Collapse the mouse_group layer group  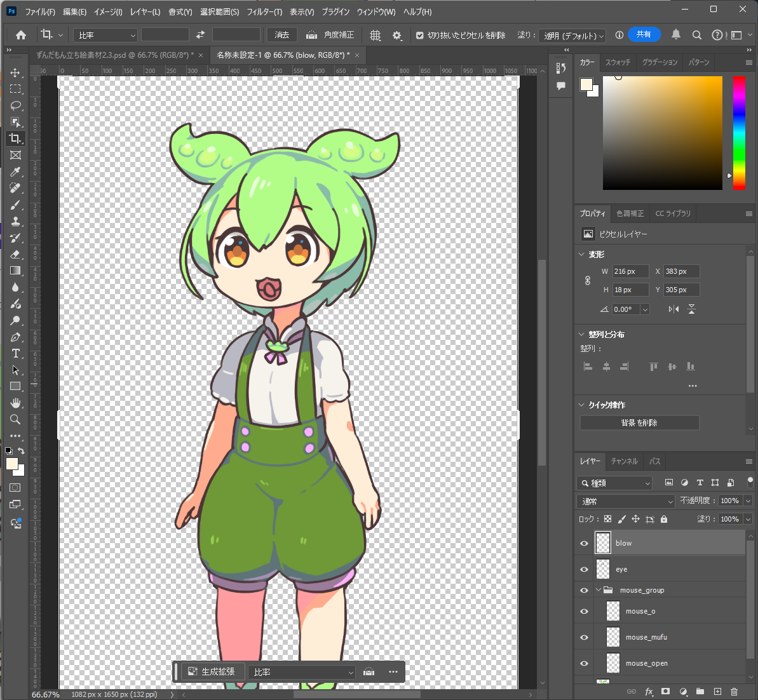coord(597,589)
